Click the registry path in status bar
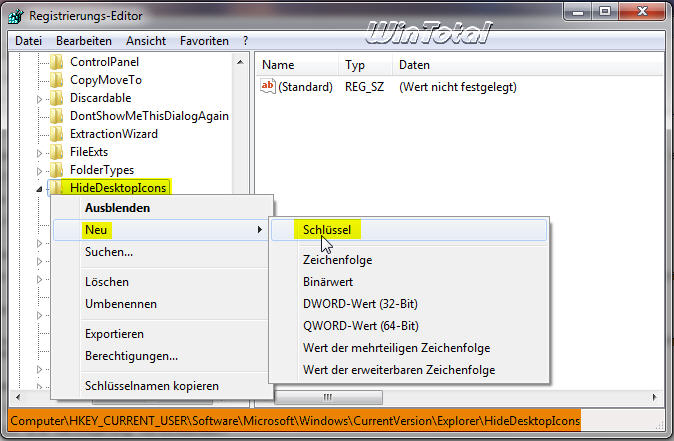This screenshot has width=674, height=441. click(x=295, y=420)
